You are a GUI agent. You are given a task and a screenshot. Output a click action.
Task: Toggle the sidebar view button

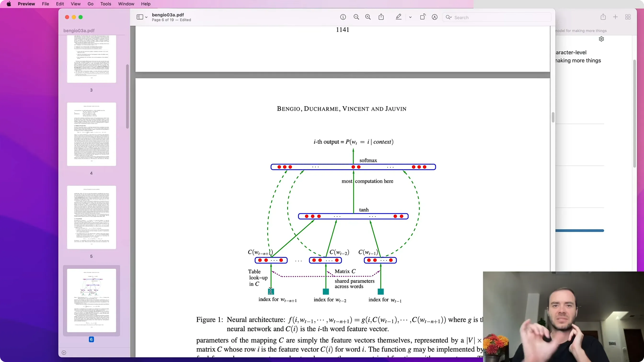140,17
